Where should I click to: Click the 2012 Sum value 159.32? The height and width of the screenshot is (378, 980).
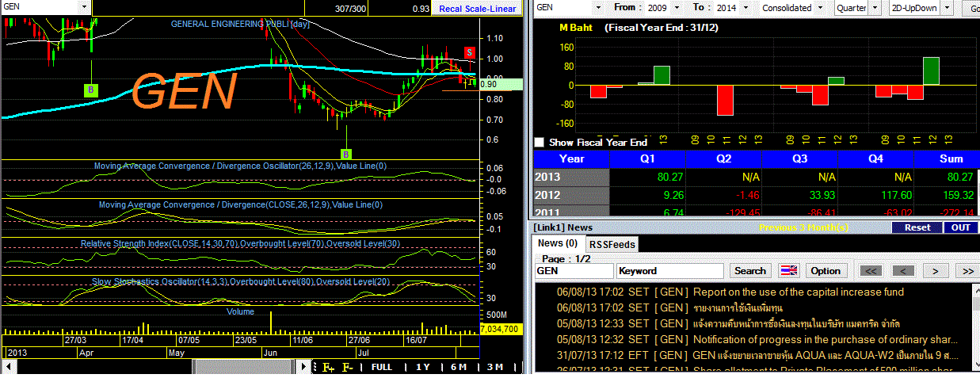click(959, 195)
